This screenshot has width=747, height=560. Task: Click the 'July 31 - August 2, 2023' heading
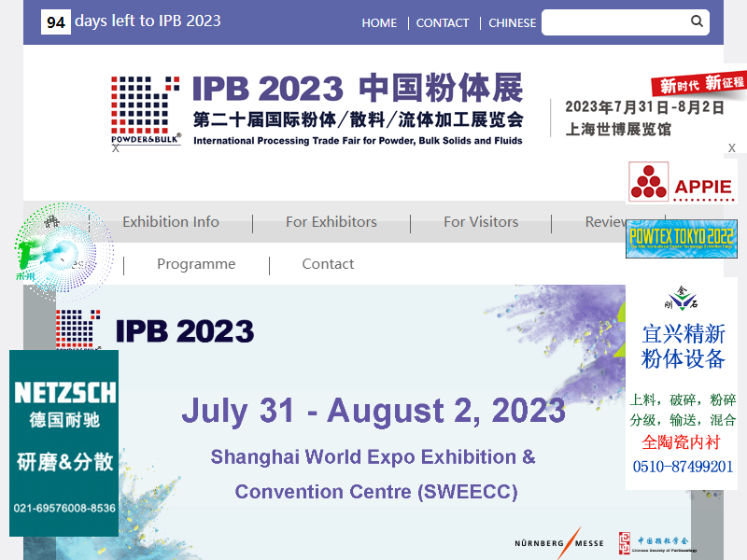[x=373, y=411]
